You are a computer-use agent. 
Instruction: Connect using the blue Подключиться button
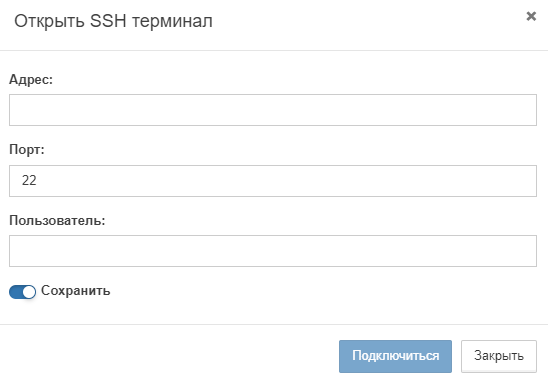pos(395,356)
